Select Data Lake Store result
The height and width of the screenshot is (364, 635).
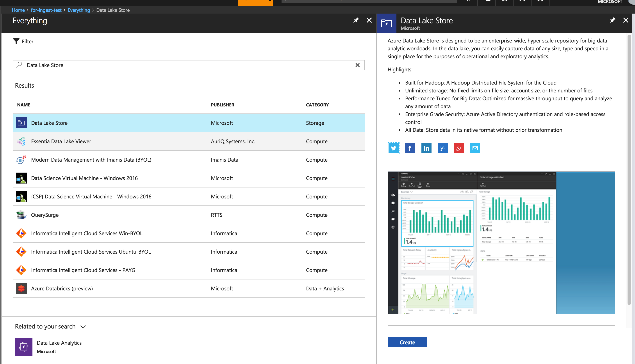189,123
